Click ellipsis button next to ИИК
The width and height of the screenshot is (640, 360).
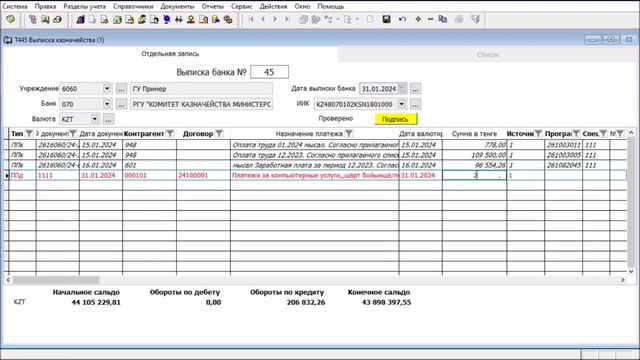416,104
